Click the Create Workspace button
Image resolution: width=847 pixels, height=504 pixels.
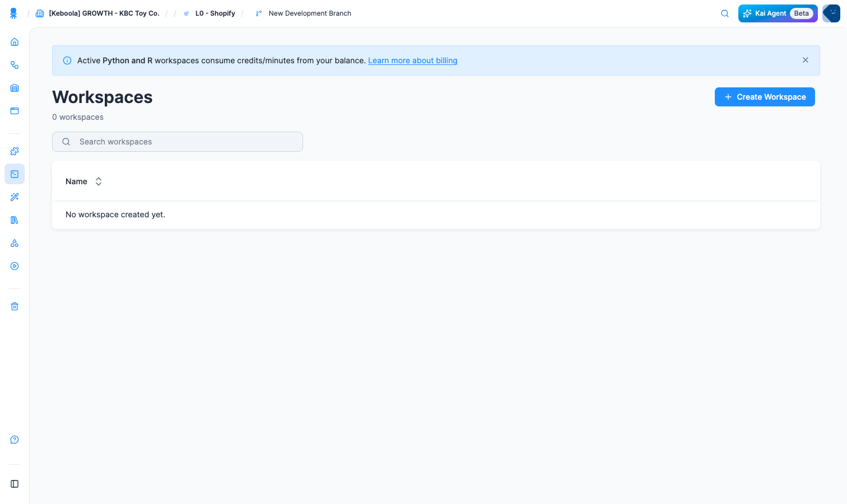coord(765,97)
